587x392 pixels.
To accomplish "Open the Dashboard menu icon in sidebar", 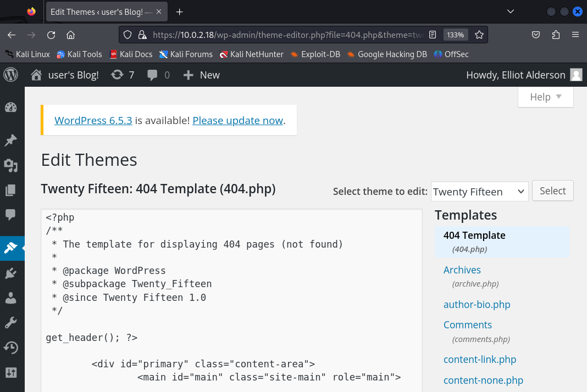I will (11, 108).
